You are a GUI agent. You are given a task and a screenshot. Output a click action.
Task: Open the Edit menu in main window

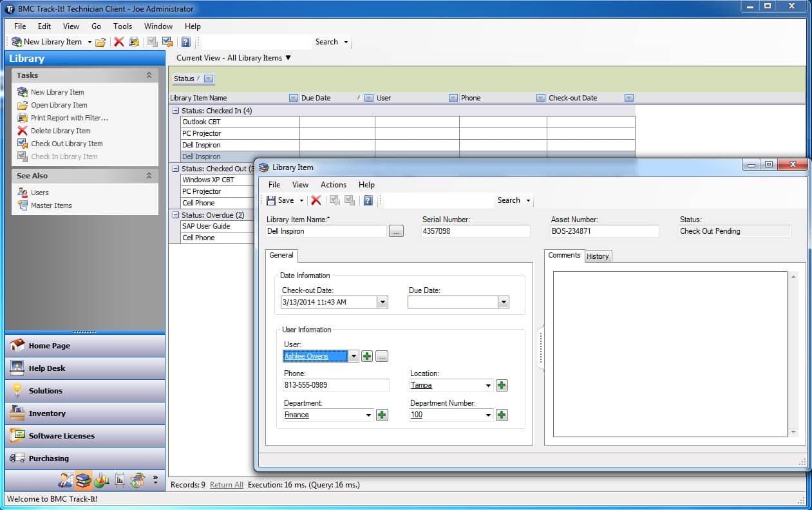(x=44, y=26)
